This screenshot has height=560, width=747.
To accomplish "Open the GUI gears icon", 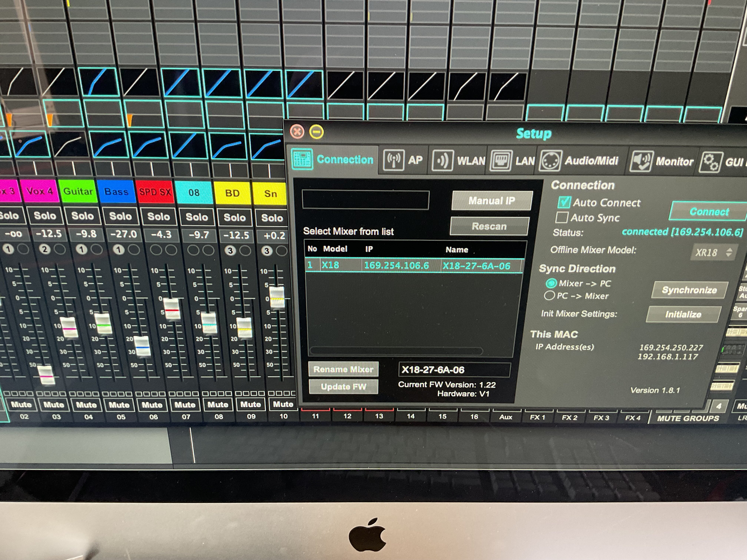I will click(x=711, y=162).
